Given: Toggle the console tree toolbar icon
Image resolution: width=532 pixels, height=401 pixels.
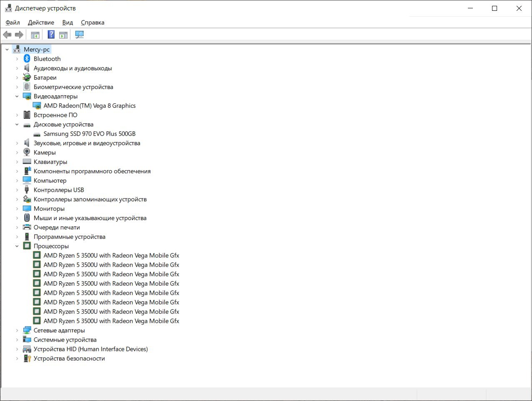Looking at the screenshot, I should 35,35.
